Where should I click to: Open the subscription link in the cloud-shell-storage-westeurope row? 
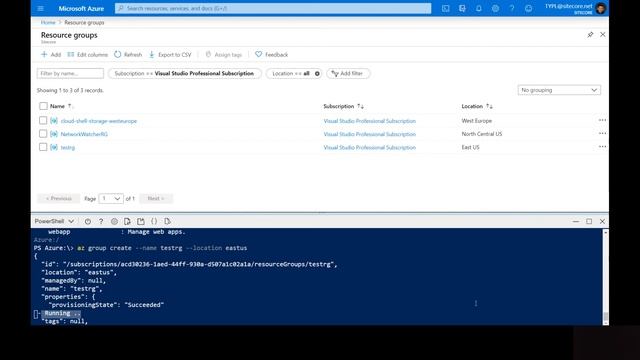(x=369, y=121)
